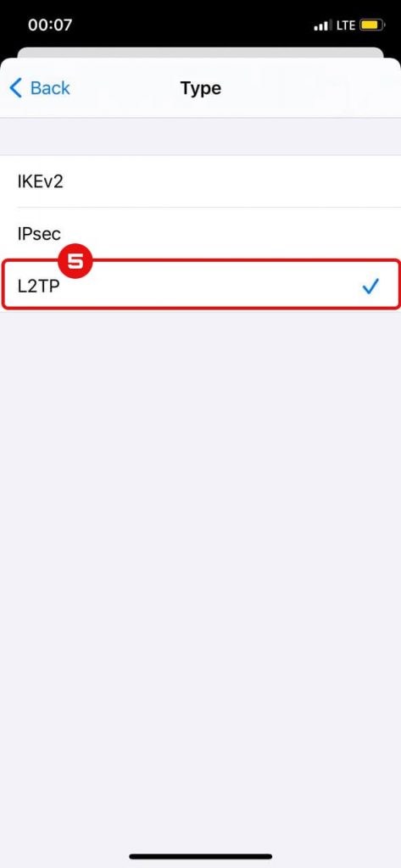Select L2TP VPN type
The height and width of the screenshot is (868, 401).
click(200, 284)
